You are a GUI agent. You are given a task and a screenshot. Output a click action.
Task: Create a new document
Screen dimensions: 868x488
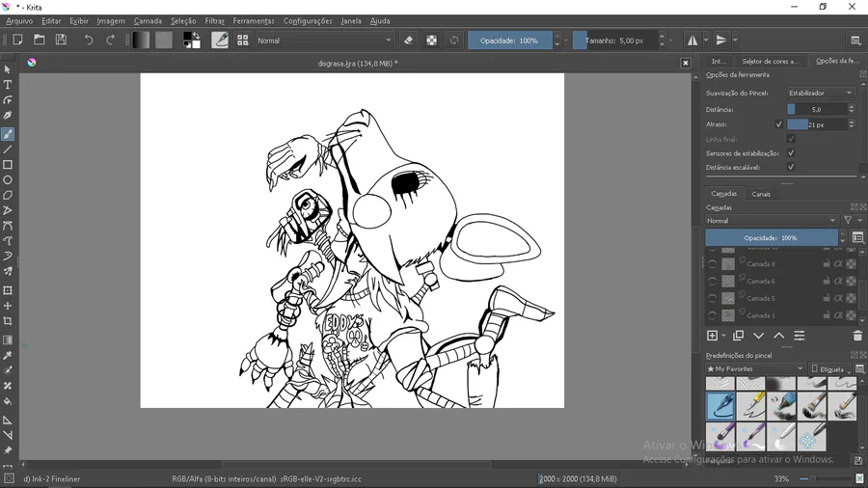[x=17, y=40]
